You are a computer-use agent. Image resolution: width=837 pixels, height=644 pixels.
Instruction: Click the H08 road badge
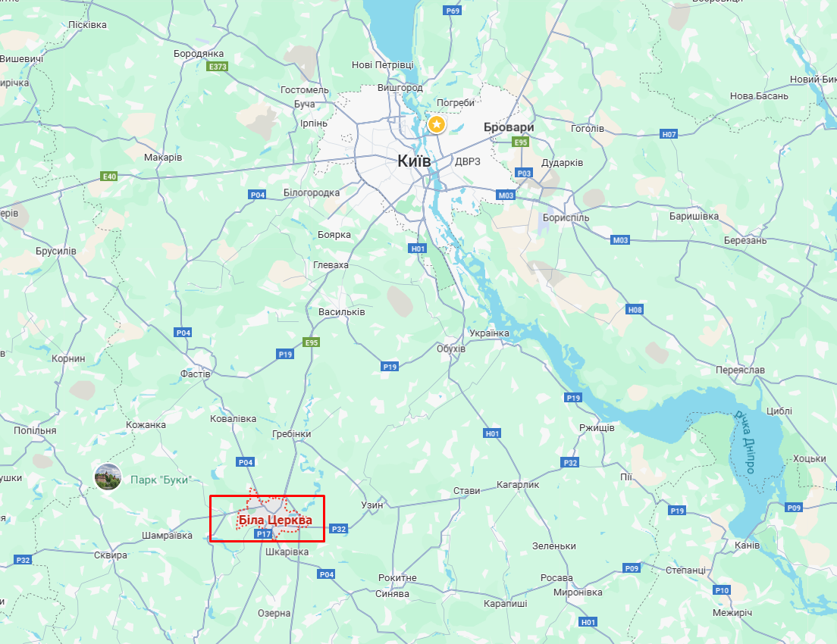(635, 309)
